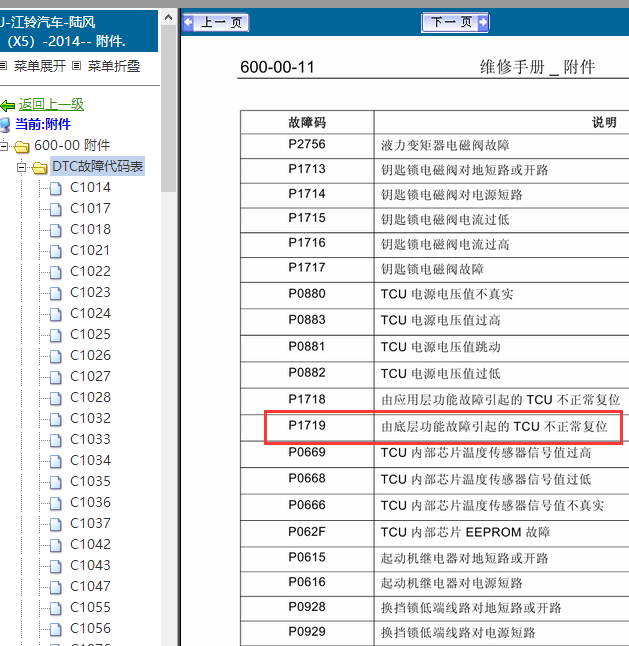This screenshot has height=646, width=629.
Task: Click the green back arrow icon
Action: click(x=7, y=105)
